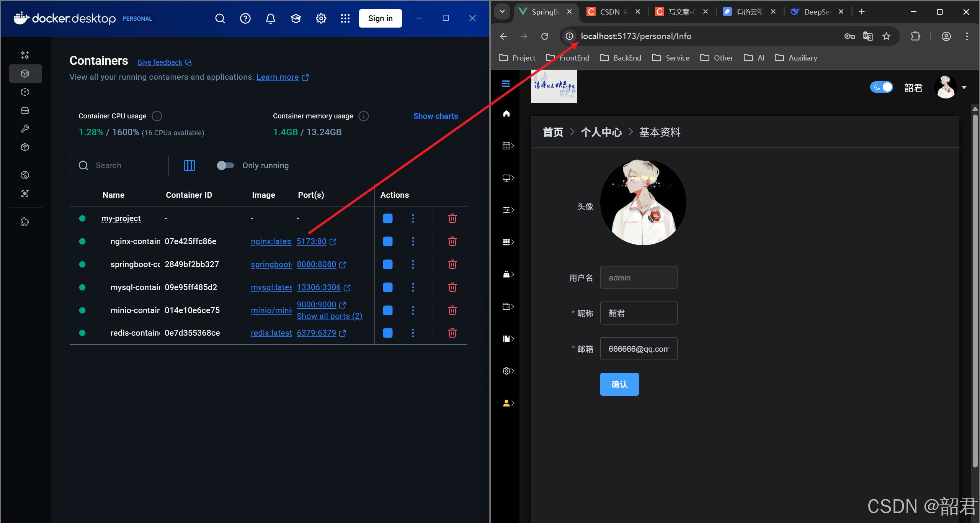This screenshot has width=980, height=523.
Task: Collapse the web app sidebar hamburger toggle
Action: coord(506,84)
